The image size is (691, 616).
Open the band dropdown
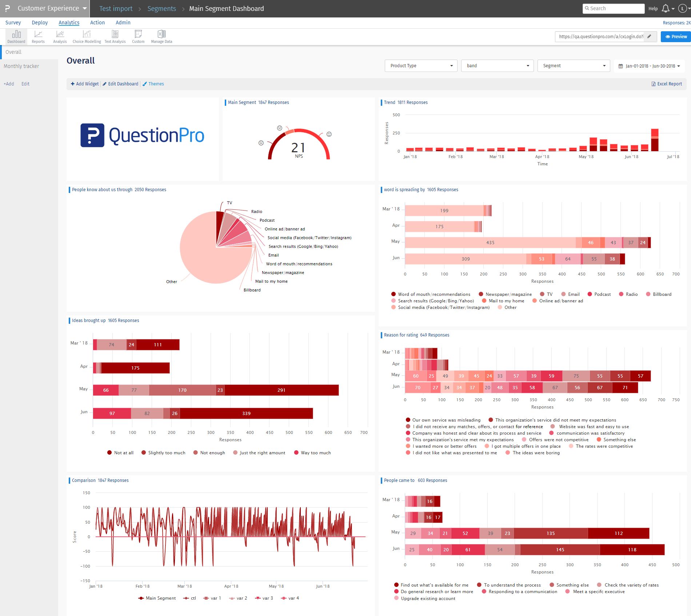click(497, 66)
